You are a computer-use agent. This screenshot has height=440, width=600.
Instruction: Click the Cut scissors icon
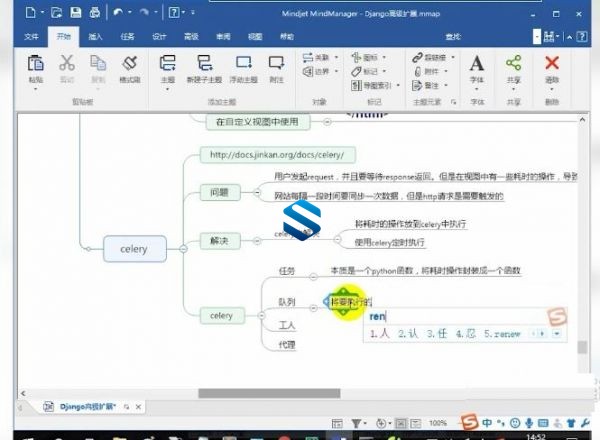[x=67, y=63]
